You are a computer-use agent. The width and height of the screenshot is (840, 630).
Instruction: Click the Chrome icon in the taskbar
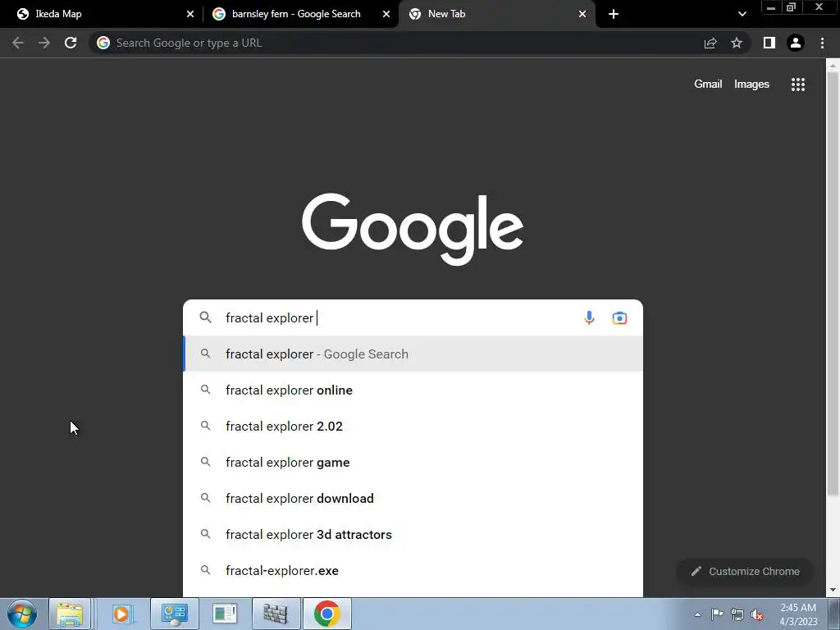(x=327, y=614)
